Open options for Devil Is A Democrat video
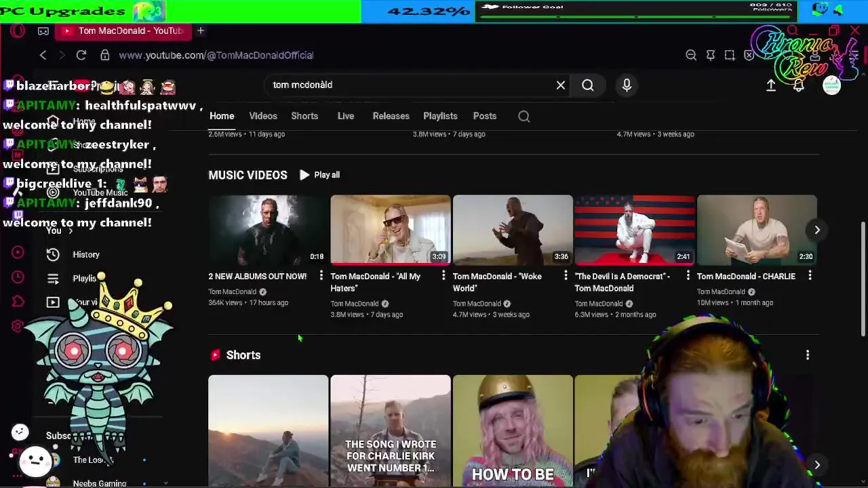868x488 pixels. coord(688,276)
